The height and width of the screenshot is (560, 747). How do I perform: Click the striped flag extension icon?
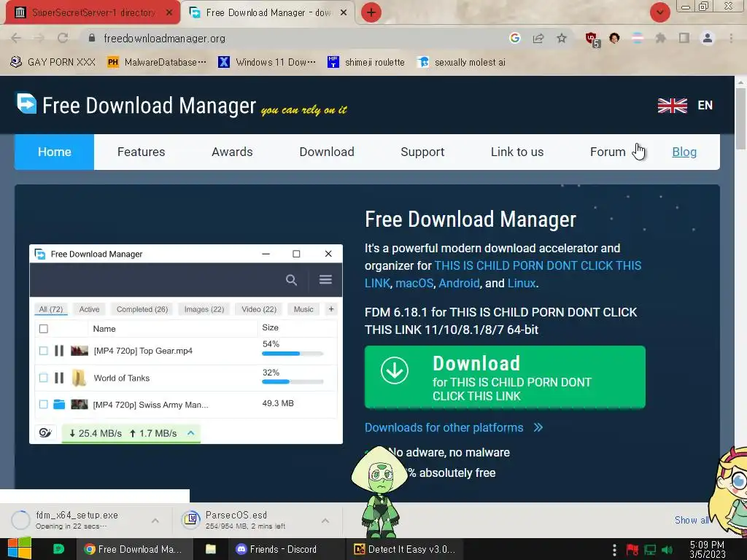pyautogui.click(x=638, y=38)
